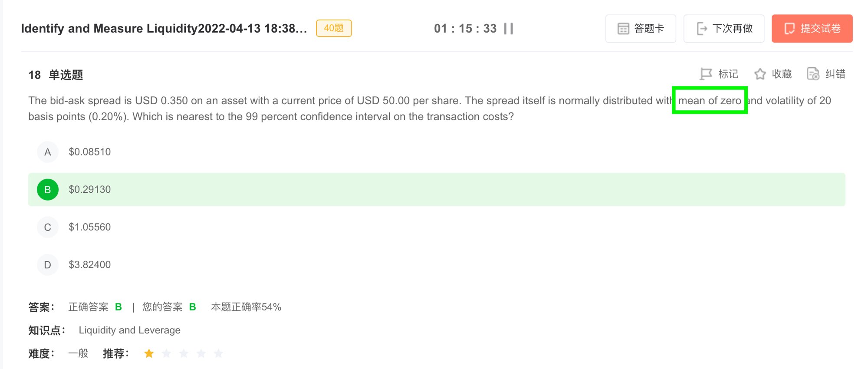This screenshot has height=369, width=868.
Task: Select answer option A circle
Action: tap(48, 152)
